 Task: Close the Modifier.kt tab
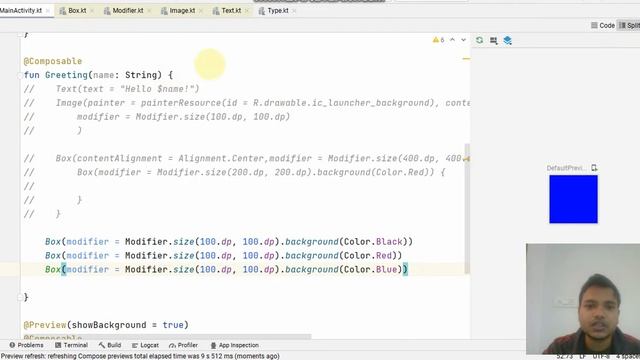coord(149,11)
